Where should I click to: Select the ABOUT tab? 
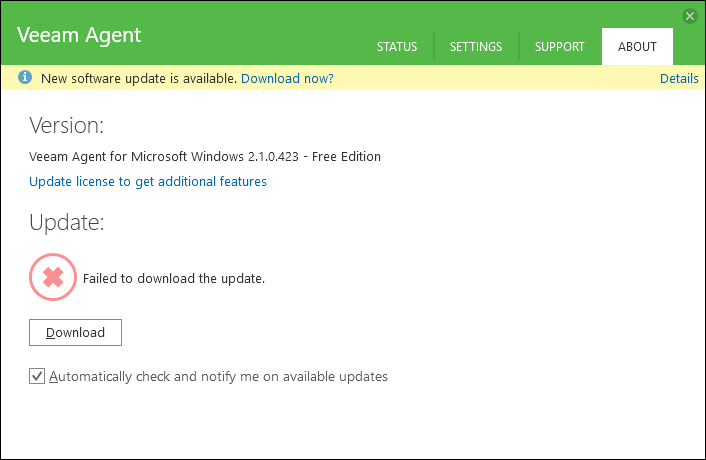(637, 46)
